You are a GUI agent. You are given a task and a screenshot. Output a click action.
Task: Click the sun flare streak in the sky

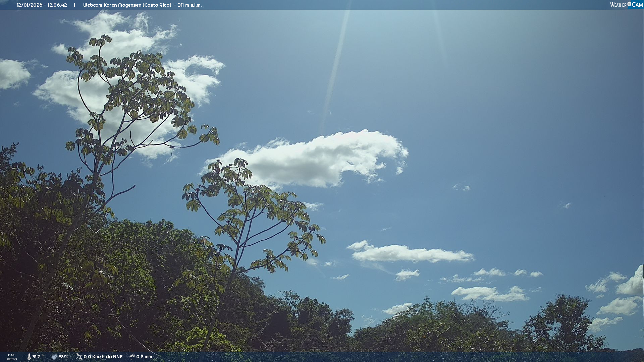coord(335,67)
